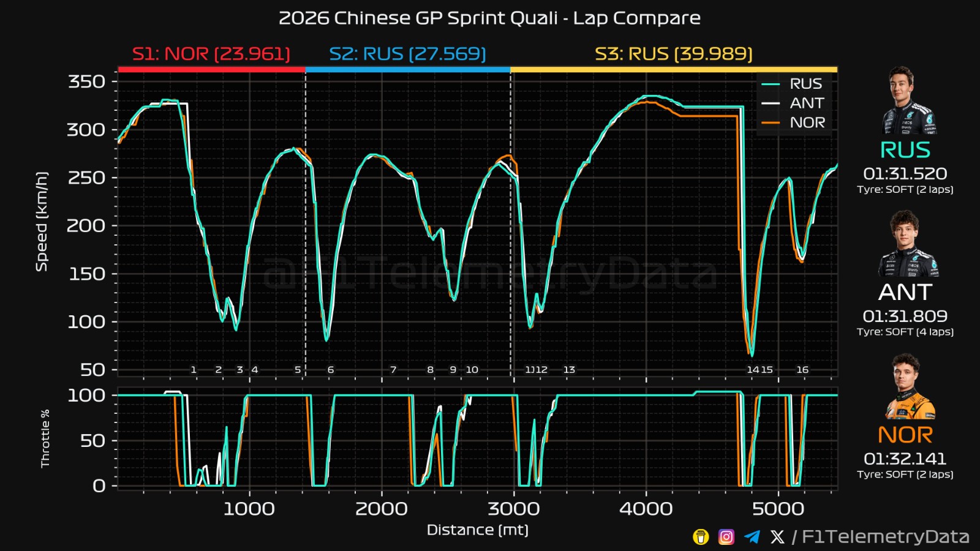Screen dimensions: 980x551
Task: Open the Telegram paper plane icon
Action: point(752,537)
